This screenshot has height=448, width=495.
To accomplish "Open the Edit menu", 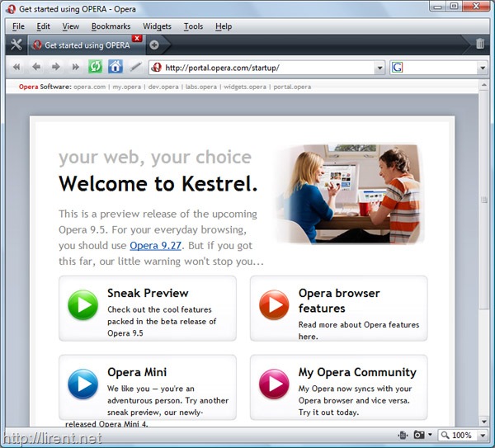I will click(43, 26).
